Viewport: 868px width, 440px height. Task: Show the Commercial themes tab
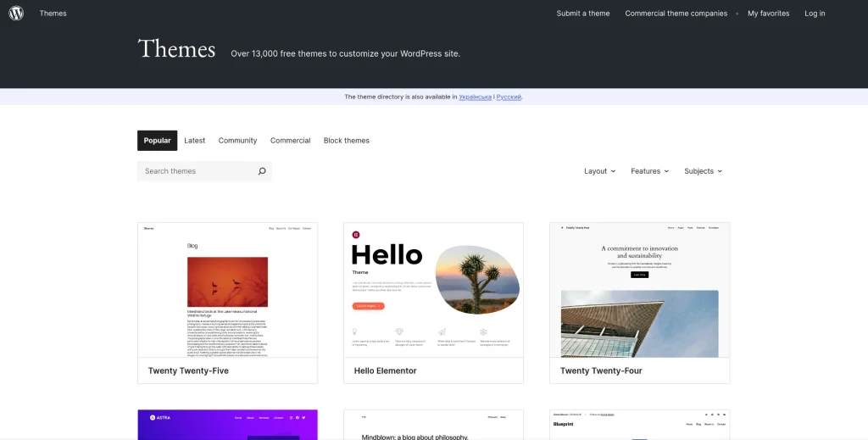click(x=290, y=141)
